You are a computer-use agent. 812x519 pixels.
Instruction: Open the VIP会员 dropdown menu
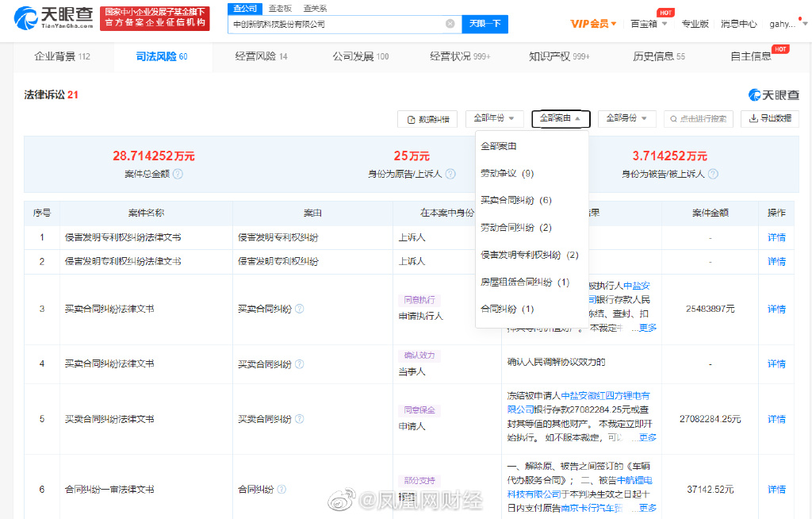(594, 24)
